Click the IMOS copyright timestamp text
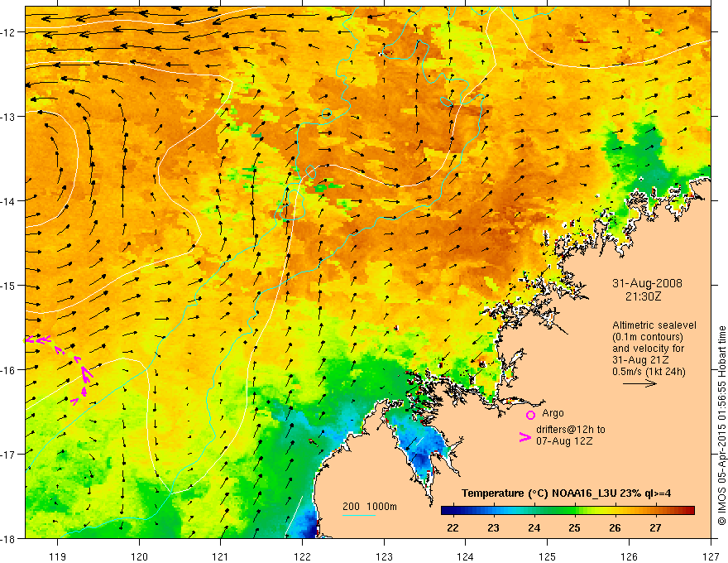 click(x=721, y=426)
